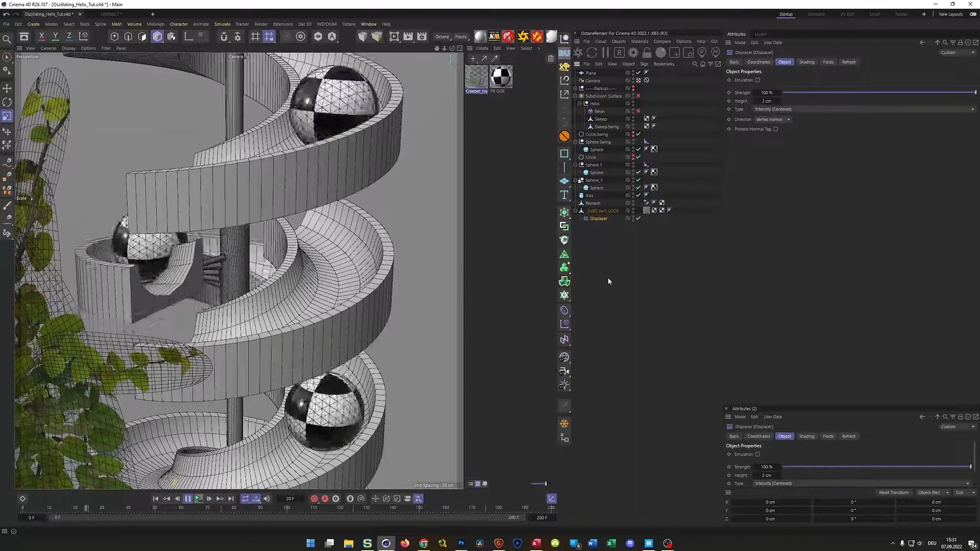Click the New Layouts button
This screenshot has width=980, height=551.
(x=951, y=14)
